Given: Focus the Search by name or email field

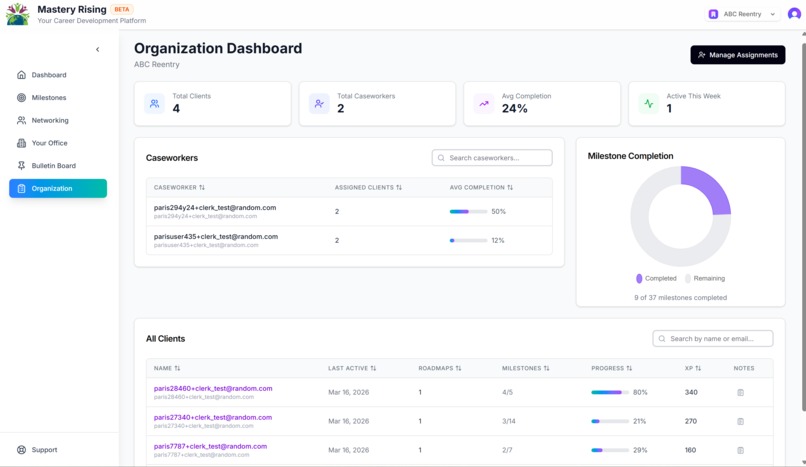Looking at the screenshot, I should (x=712, y=339).
